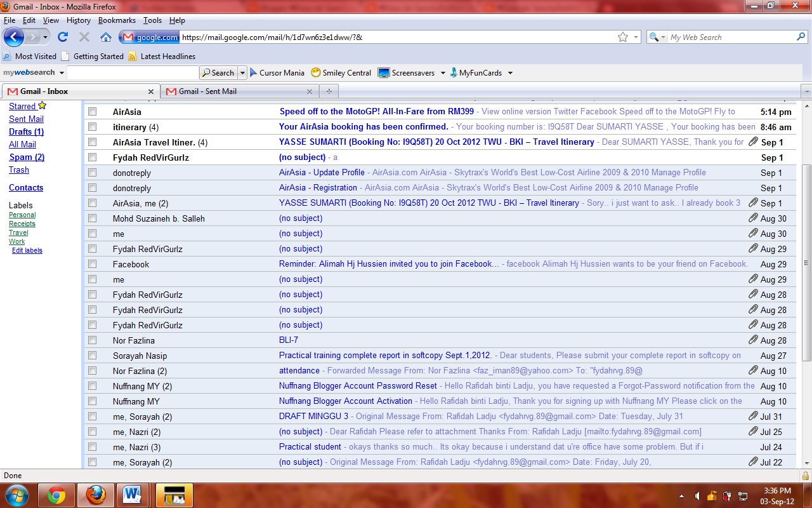This screenshot has height=508, width=812.
Task: Open dropdown arrow next to Search button
Action: (x=242, y=73)
